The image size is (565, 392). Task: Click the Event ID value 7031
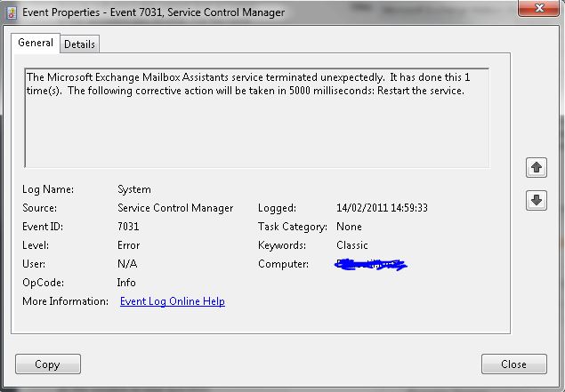point(128,227)
